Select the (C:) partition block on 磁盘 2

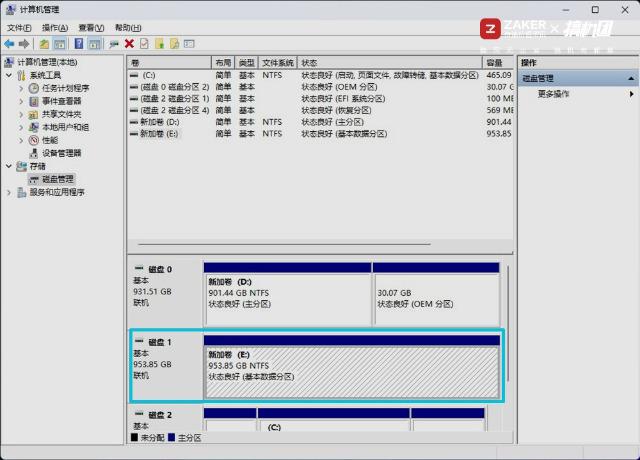333,420
